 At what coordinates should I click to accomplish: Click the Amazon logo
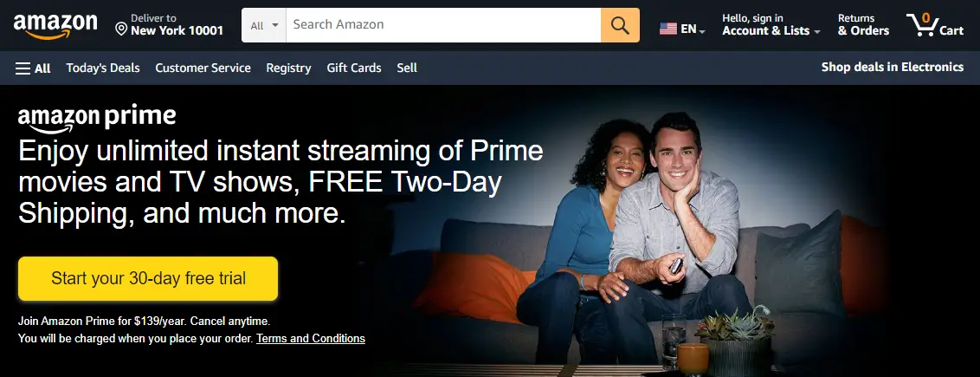[55, 26]
